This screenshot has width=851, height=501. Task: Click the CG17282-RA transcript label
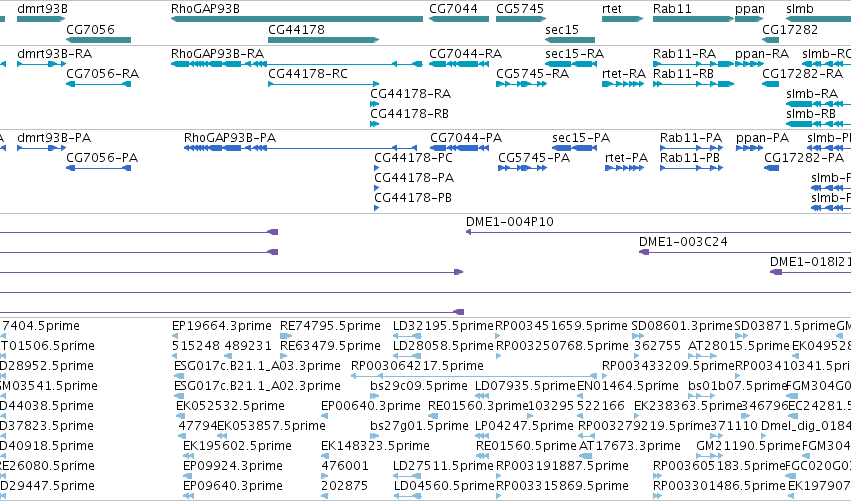(x=802, y=74)
